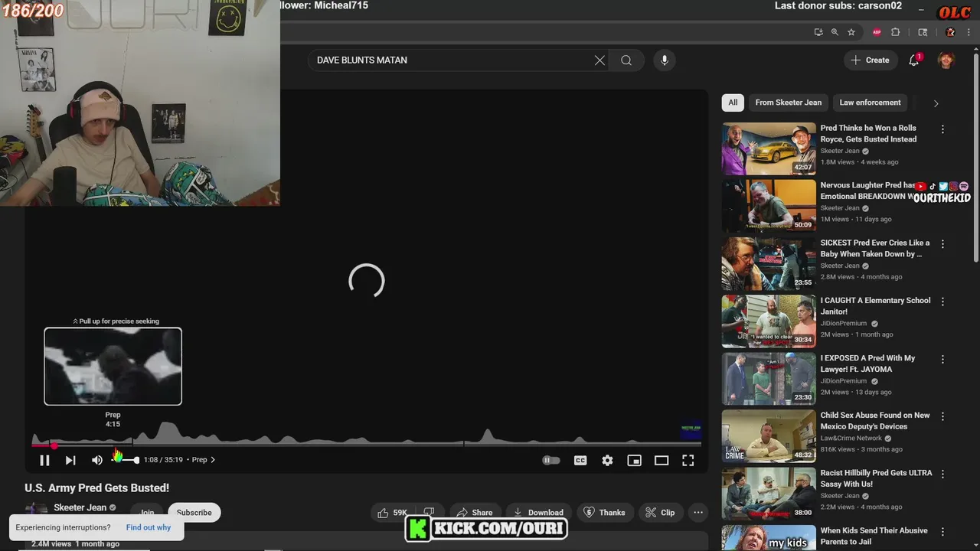980x551 pixels.
Task: Click the Skeeter Jean channel avatar under the video
Action: (x=35, y=510)
